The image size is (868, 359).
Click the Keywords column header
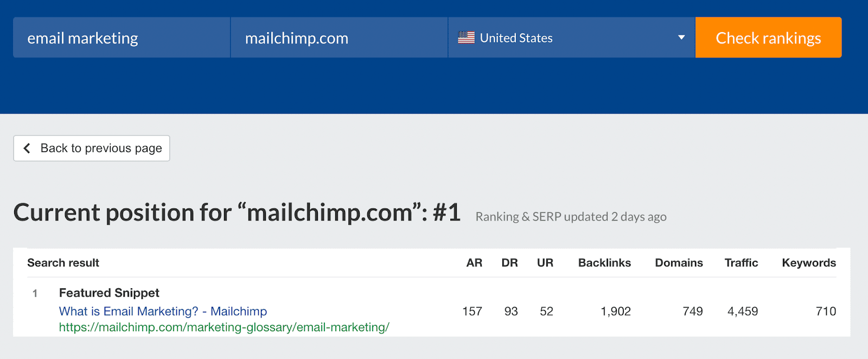click(808, 263)
